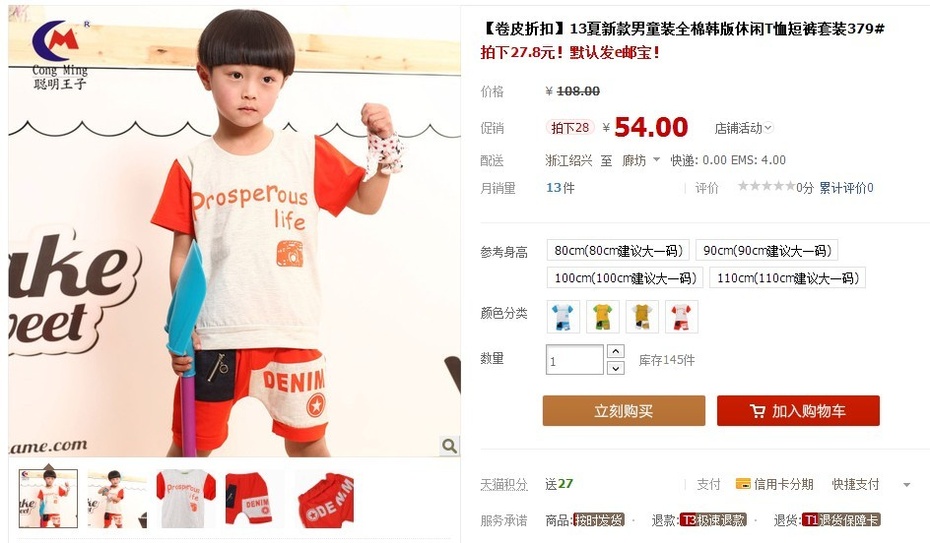Click the quantity input field
This screenshot has height=543, width=930.
(575, 360)
